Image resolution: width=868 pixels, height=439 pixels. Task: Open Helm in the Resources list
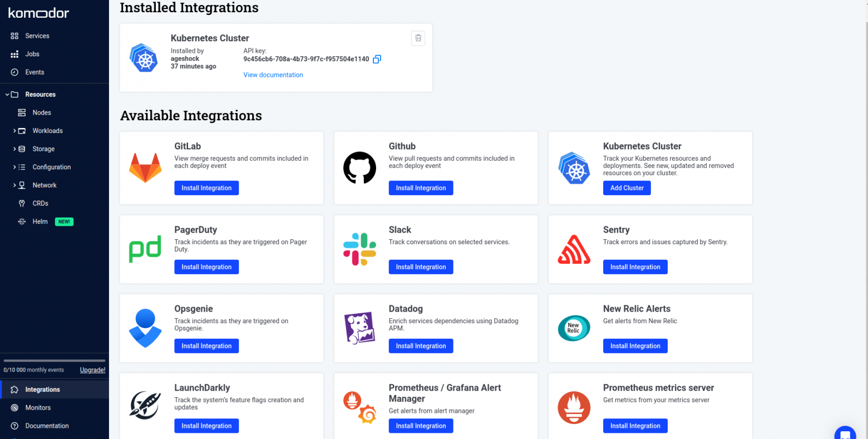pyautogui.click(x=40, y=221)
